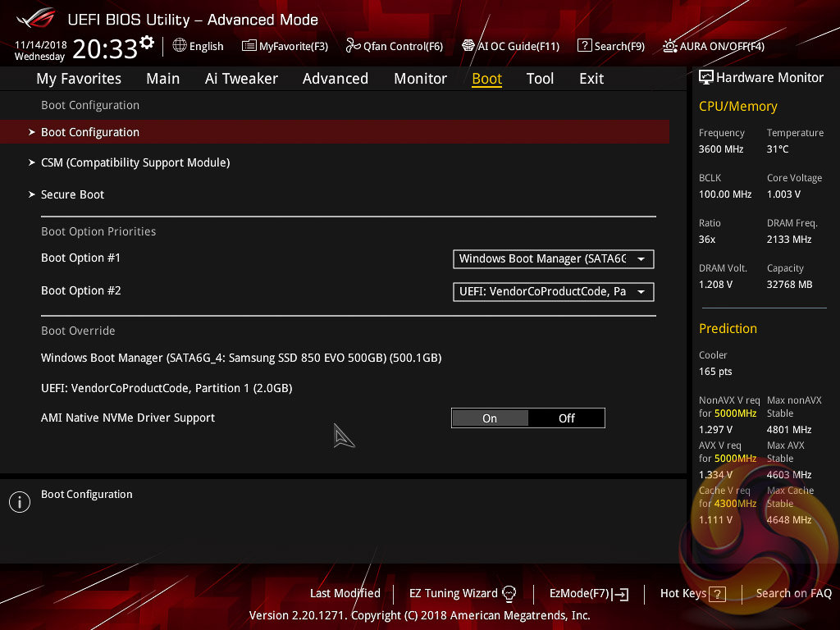Open MyFavorite(F3) from the top toolbar
The image size is (840, 630).
285,46
